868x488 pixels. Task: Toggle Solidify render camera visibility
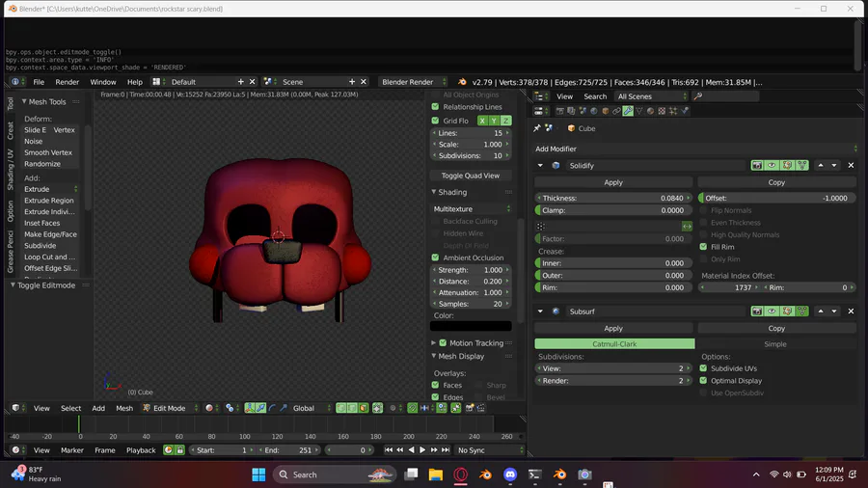tap(757, 166)
